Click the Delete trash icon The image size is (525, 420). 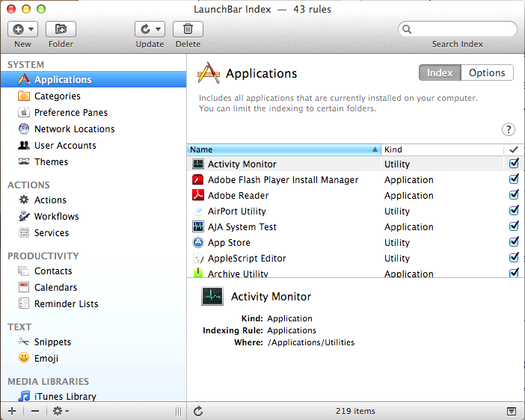tap(188, 29)
